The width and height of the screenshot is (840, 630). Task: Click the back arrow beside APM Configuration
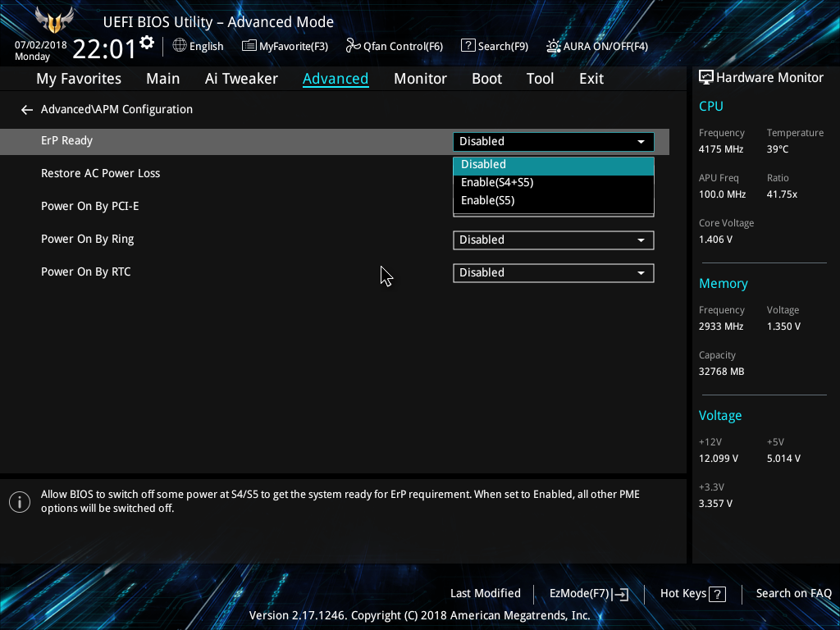[27, 110]
